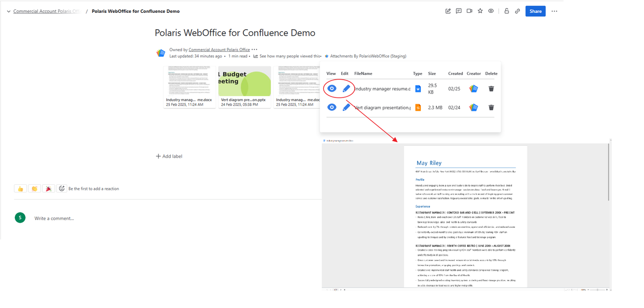The width and height of the screenshot is (644, 308).
Task: Click Add label below the attachments
Action: click(169, 156)
